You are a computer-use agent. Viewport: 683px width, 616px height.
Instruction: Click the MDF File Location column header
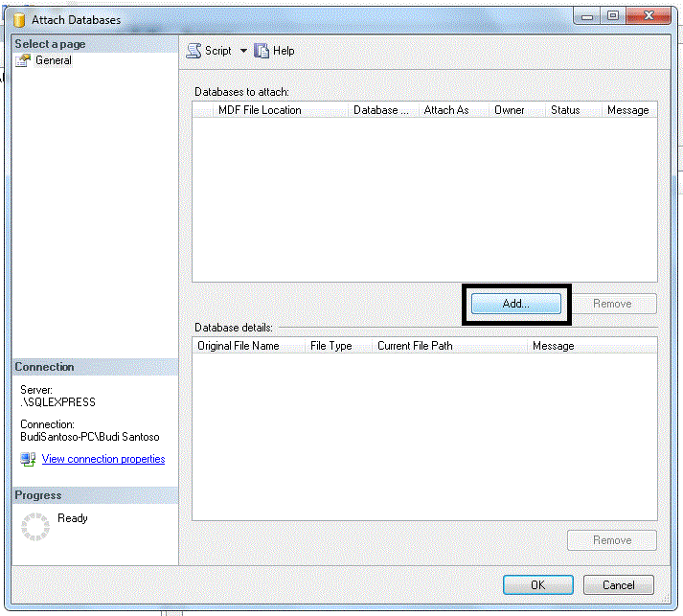260,110
